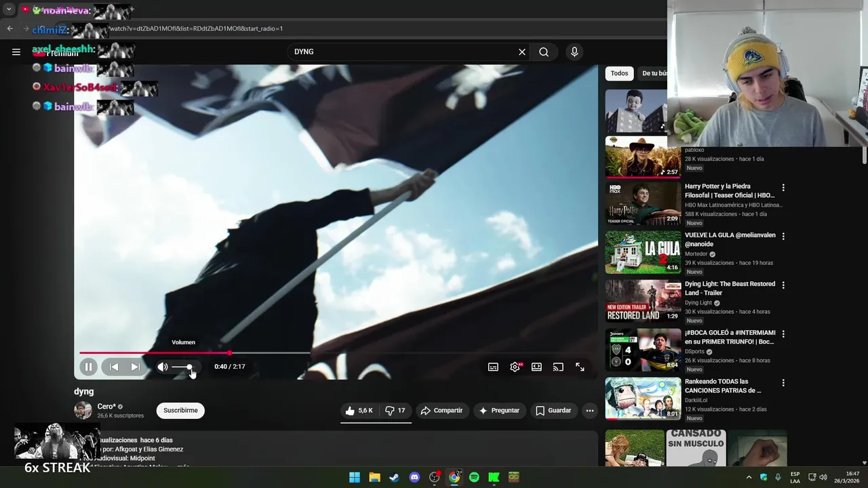Start voice search with microphone
Image resolution: width=868 pixels, height=488 pixels.
pos(574,52)
